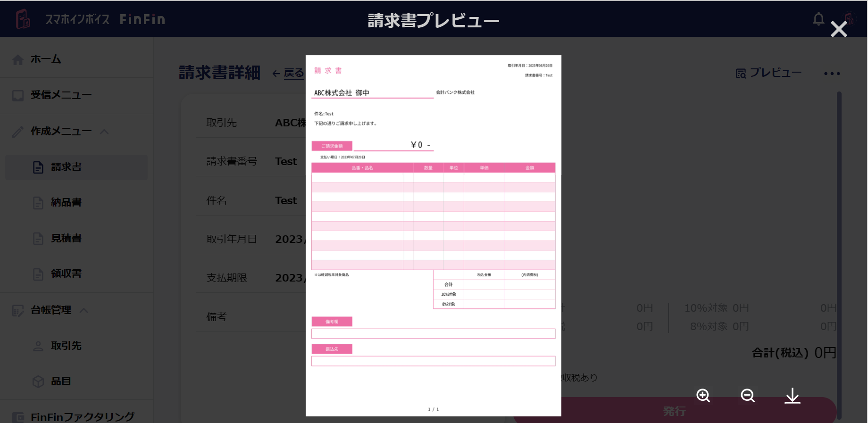Click the 10%対象 0円 text
This screenshot has width=868, height=423.
click(717, 308)
